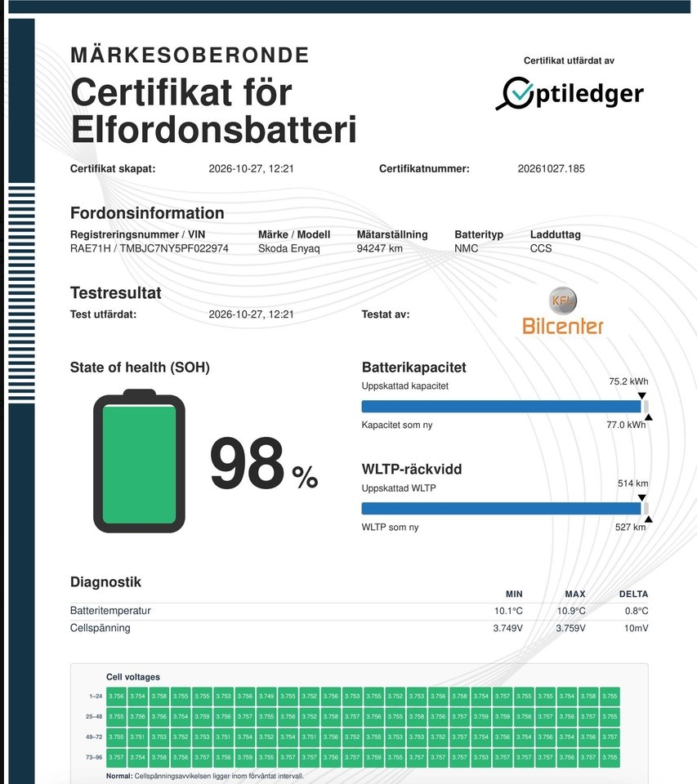Select the date next to 'Test utfärdat:'
This screenshot has height=784, width=697.
(x=251, y=314)
